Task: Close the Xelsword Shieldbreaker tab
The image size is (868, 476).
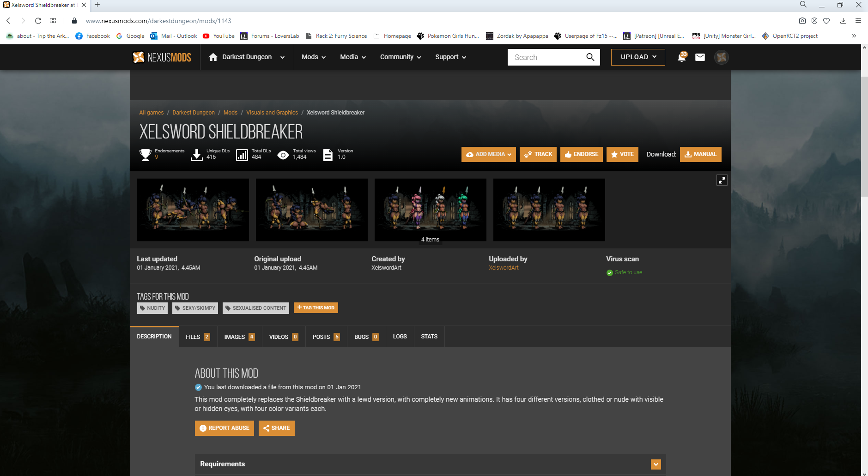Action: pos(84,5)
